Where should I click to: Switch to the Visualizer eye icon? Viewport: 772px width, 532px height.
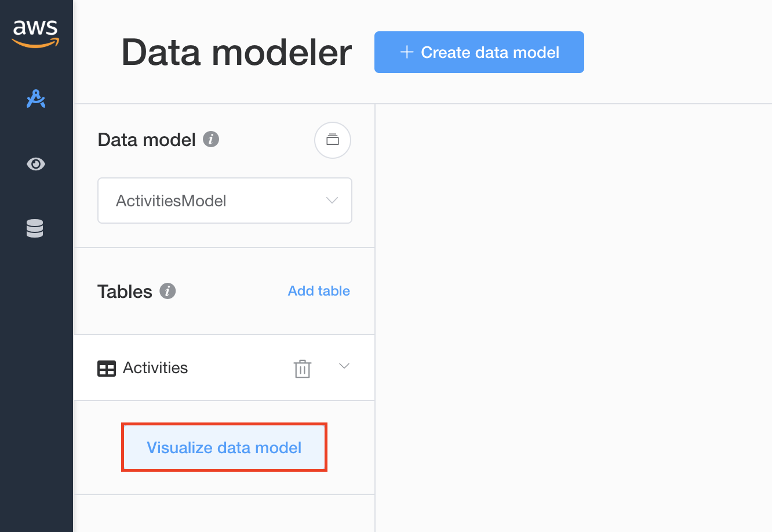click(36, 164)
